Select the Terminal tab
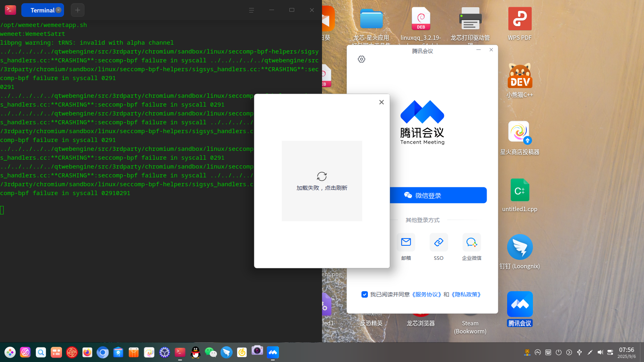This screenshot has width=644, height=362. pos(42,10)
